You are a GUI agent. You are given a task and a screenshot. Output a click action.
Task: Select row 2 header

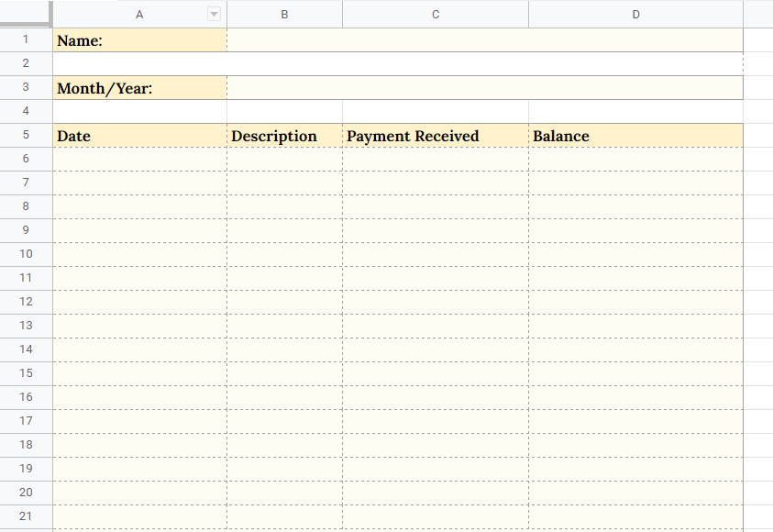coord(26,63)
